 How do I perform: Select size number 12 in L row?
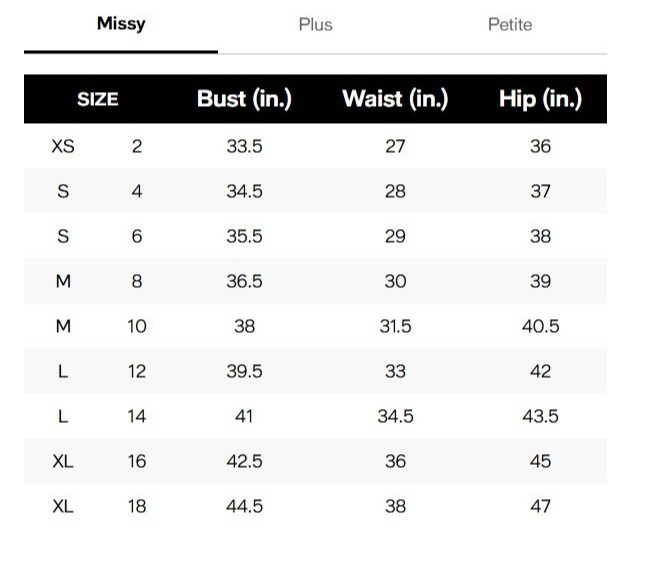point(137,371)
